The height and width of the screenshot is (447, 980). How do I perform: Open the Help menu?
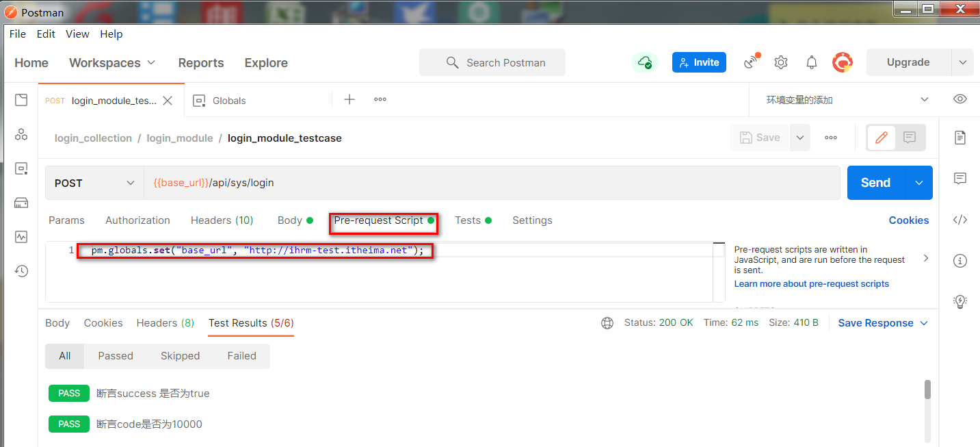coord(111,34)
